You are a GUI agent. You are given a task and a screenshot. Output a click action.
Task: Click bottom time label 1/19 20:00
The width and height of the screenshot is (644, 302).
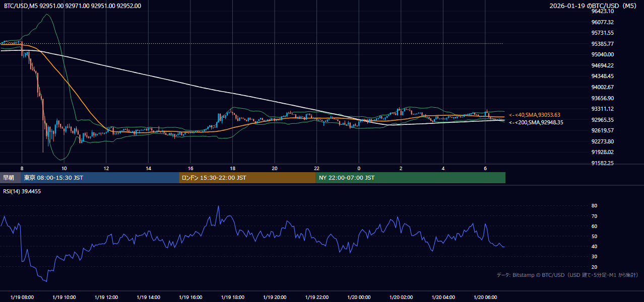[275, 297]
